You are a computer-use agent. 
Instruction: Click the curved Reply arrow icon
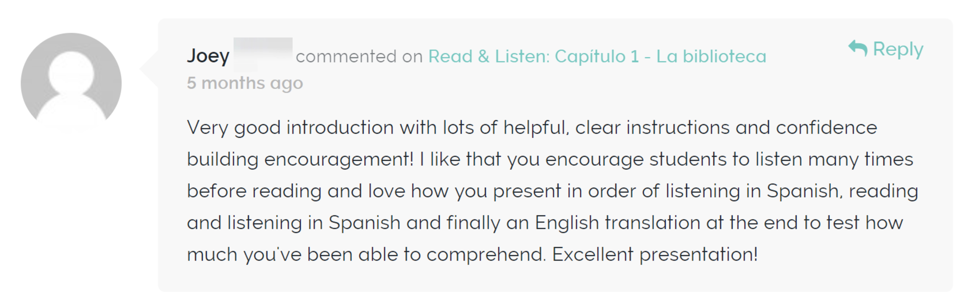click(x=857, y=48)
